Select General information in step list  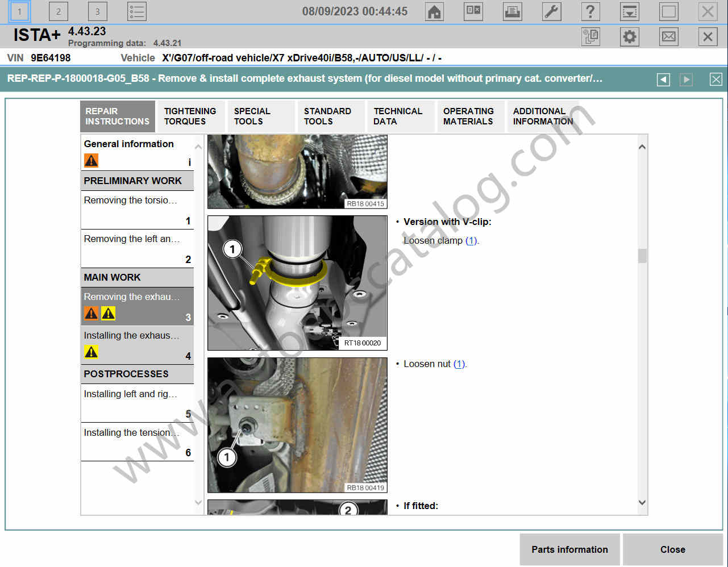pos(137,152)
